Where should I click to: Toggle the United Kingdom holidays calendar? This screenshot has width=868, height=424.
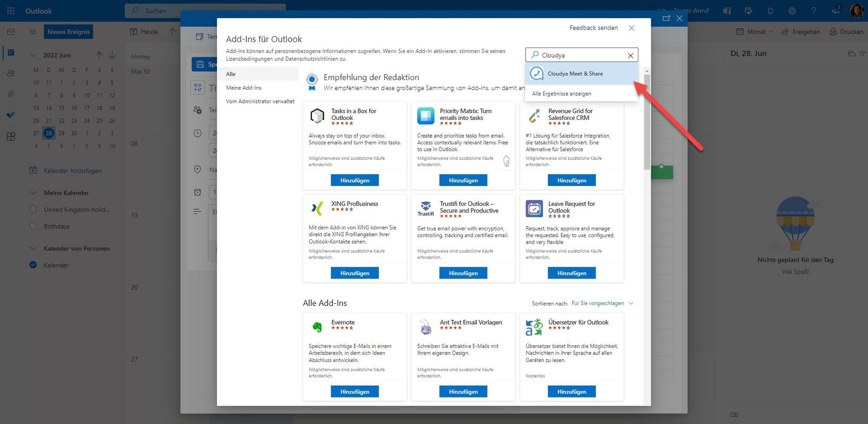[x=33, y=209]
